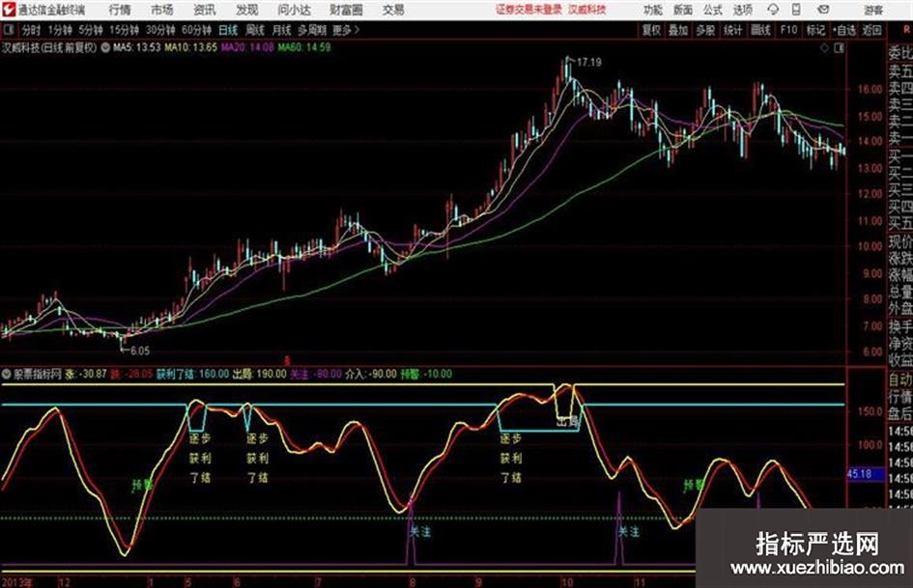The height and width of the screenshot is (588, 913).
Task: Expand the round dropdown beside 汉威科技(日线 前复权)
Action: point(104,47)
